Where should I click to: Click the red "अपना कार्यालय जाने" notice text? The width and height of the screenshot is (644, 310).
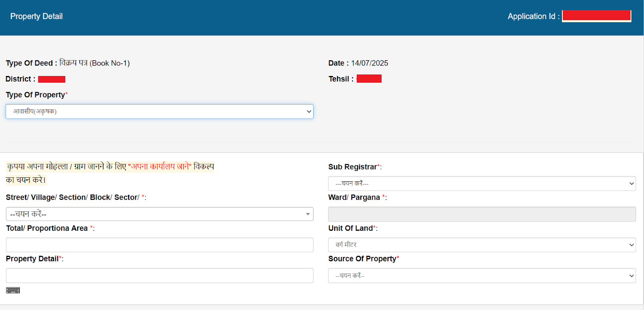160,166
